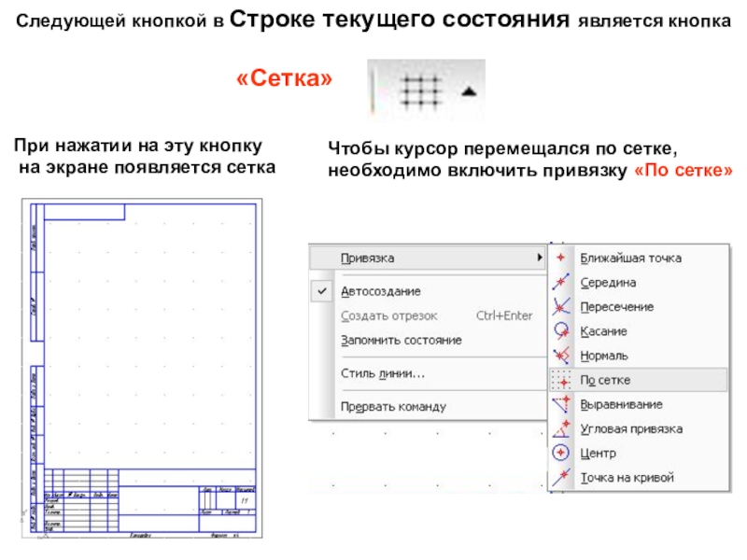Click the Выравнивание label in submenu
The height and width of the screenshot is (560, 747).
coord(621,405)
